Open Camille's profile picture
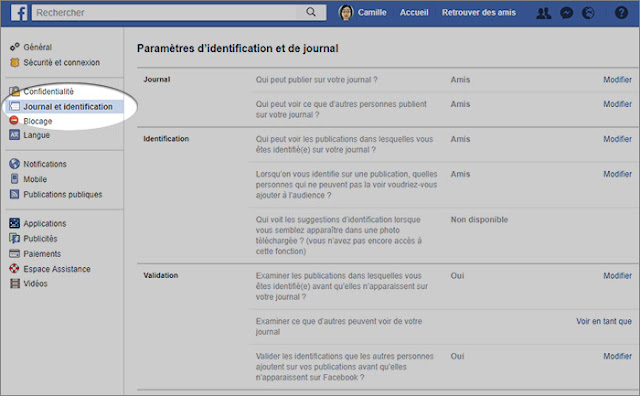 pos(346,13)
